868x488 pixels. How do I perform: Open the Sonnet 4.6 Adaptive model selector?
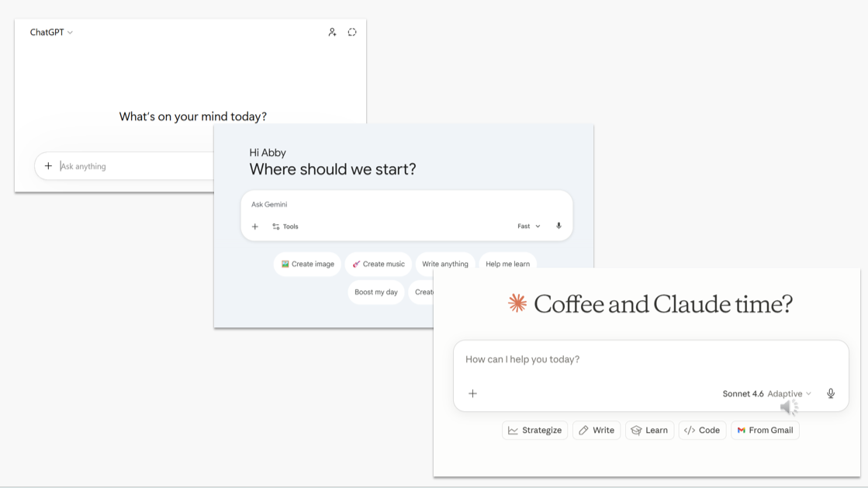[x=766, y=393]
